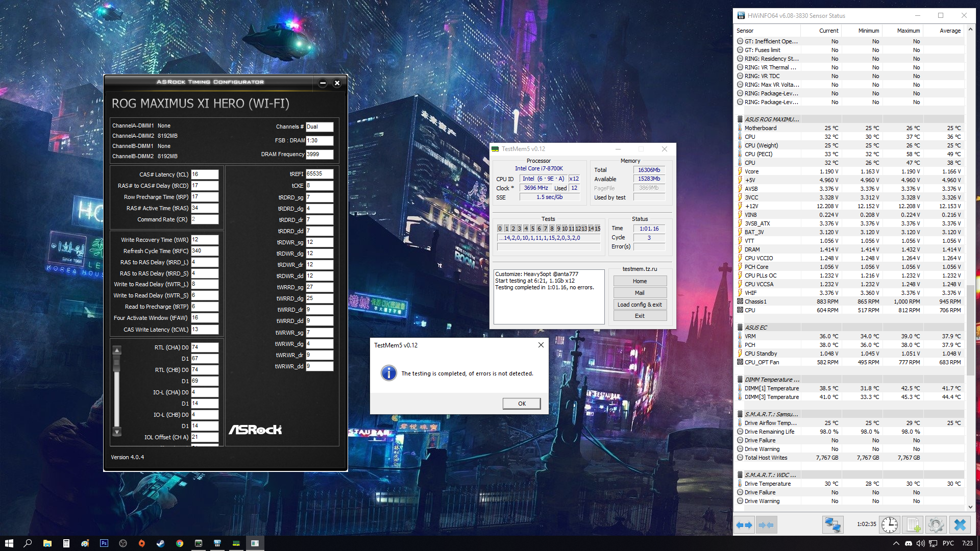Viewport: 980px width, 551px height.
Task: Select test number 15 box in TestMem5
Action: coord(598,229)
